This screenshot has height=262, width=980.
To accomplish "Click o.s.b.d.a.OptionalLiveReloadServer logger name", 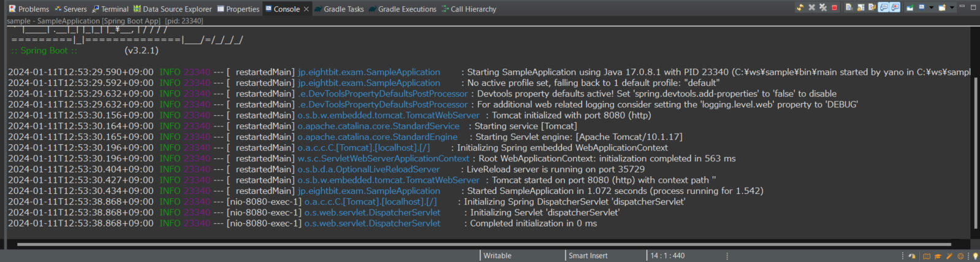I will [x=368, y=169].
